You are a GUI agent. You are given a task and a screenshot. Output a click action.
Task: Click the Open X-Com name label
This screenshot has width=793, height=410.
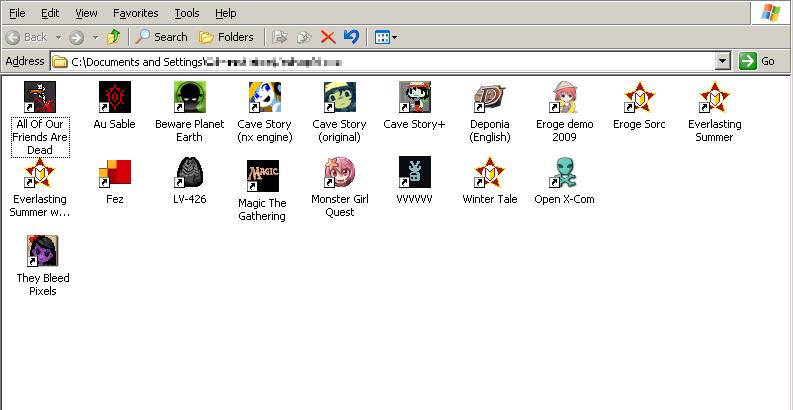pyautogui.click(x=564, y=199)
